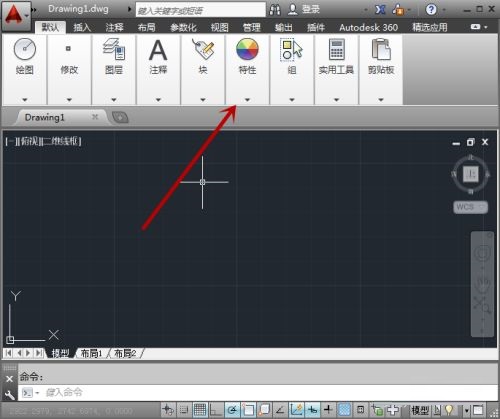
Task: Jump to the last layout tab arrow
Action: click(x=39, y=353)
